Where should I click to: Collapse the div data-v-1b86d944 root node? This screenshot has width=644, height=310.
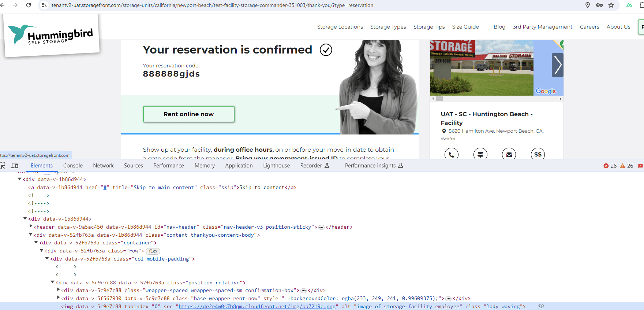[x=19, y=179]
